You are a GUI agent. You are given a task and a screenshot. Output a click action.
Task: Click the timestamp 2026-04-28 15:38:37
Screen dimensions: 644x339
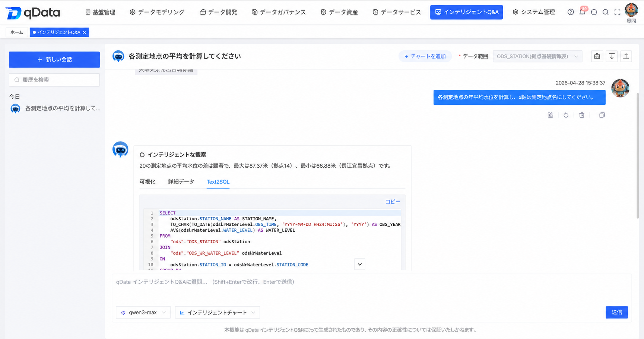coord(580,83)
